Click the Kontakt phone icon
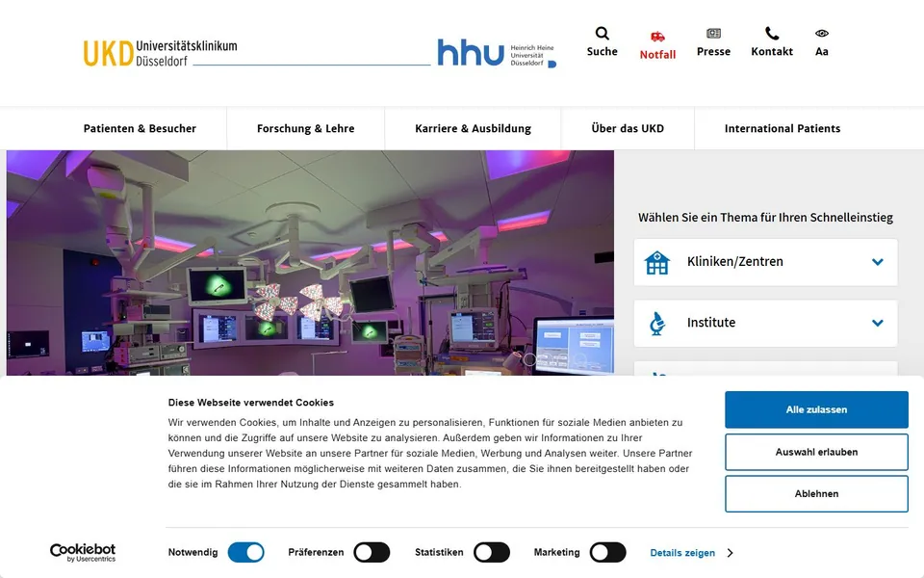Image resolution: width=924 pixels, height=578 pixels. (x=772, y=33)
